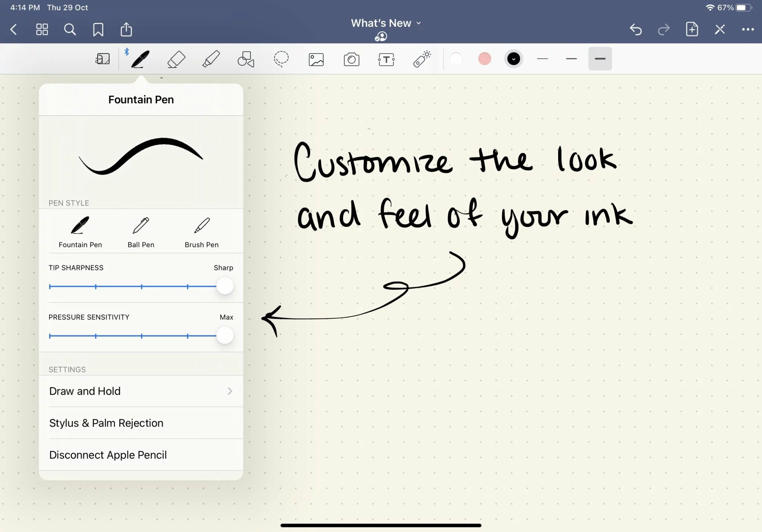Open Stylus & Palm Rejection settings
The image size is (762, 532).
pos(141,423)
